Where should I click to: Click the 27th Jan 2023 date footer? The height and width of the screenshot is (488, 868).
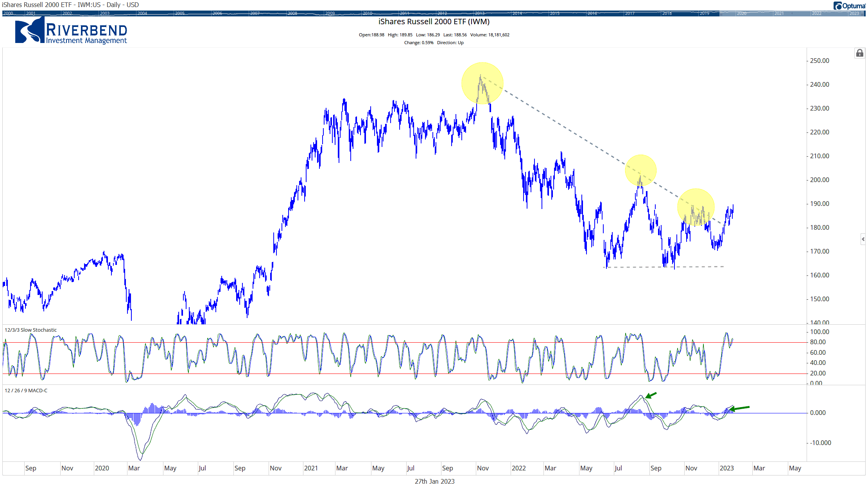[x=434, y=481]
